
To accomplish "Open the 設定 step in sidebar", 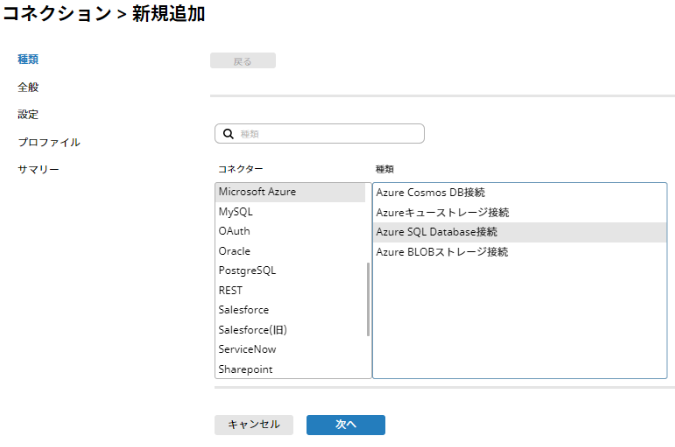I will 28,115.
